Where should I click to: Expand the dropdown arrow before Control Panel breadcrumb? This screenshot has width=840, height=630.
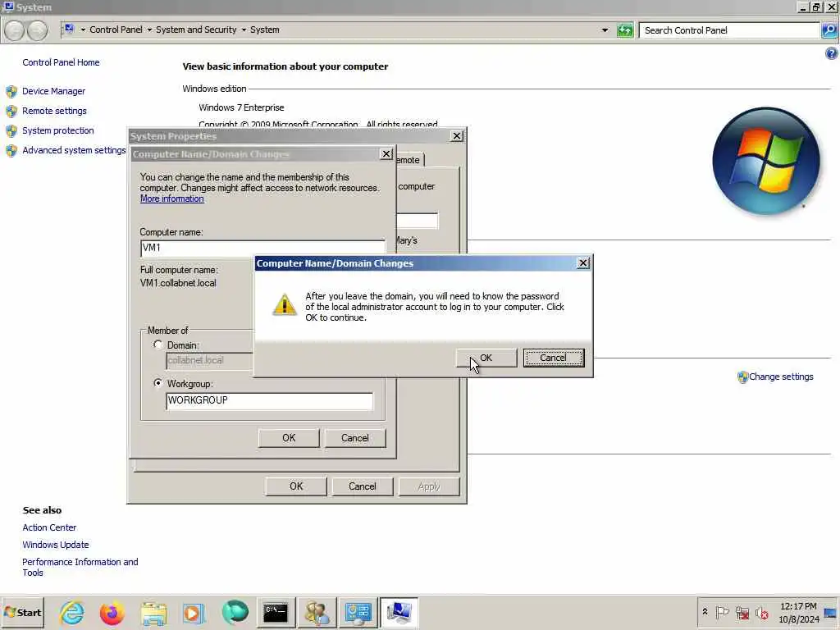tap(83, 30)
